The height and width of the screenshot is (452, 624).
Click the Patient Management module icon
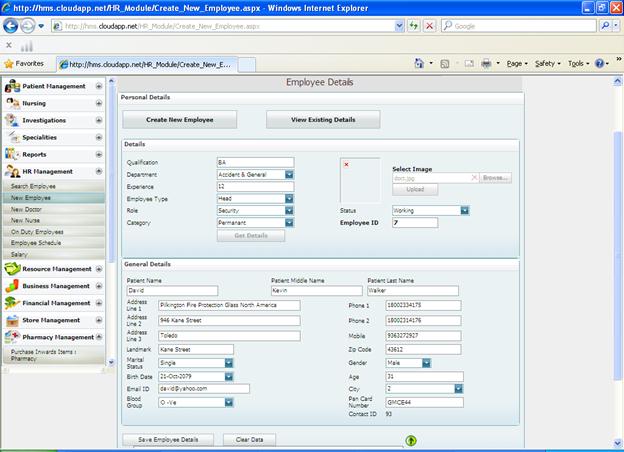pos(13,86)
